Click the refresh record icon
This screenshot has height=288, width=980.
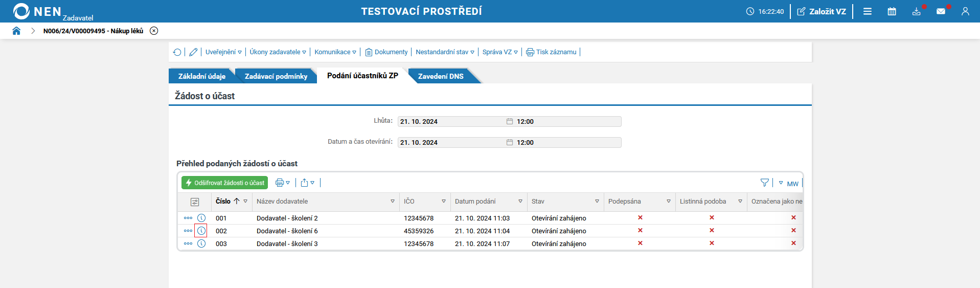click(177, 52)
